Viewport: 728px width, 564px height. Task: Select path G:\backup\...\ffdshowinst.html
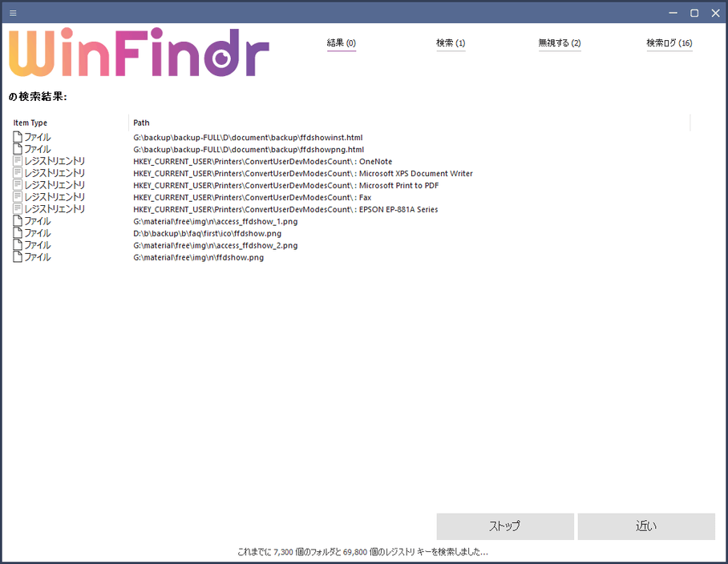click(248, 138)
